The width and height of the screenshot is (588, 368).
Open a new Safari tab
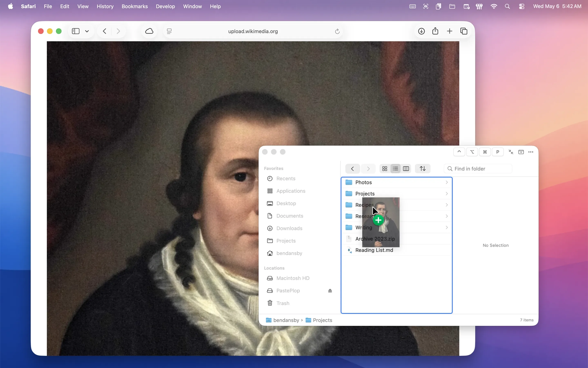click(450, 31)
